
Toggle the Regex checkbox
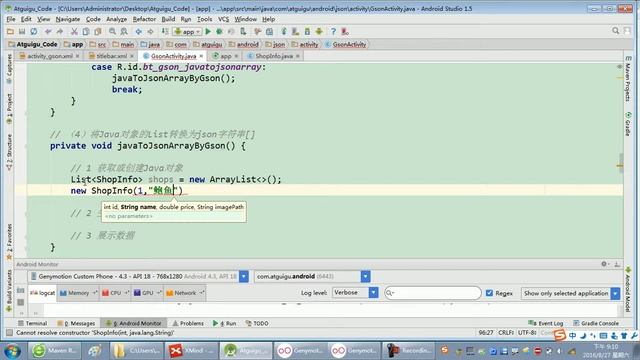point(489,293)
